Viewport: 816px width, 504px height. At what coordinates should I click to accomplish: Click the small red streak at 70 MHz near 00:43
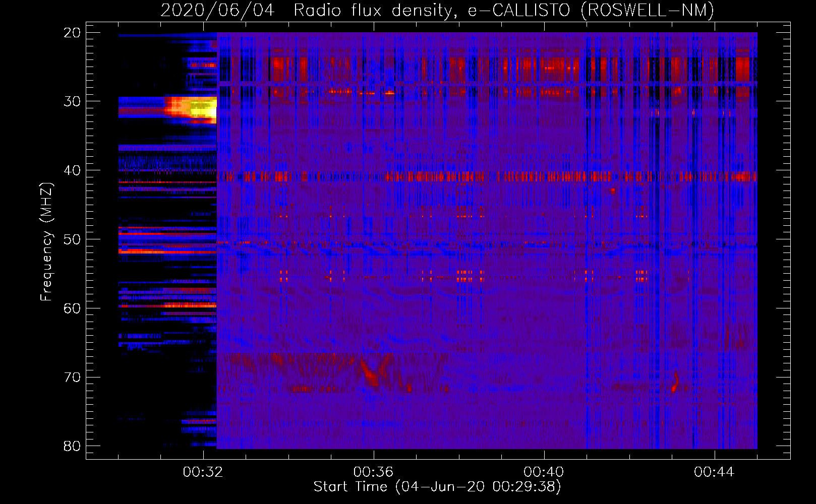point(675,382)
